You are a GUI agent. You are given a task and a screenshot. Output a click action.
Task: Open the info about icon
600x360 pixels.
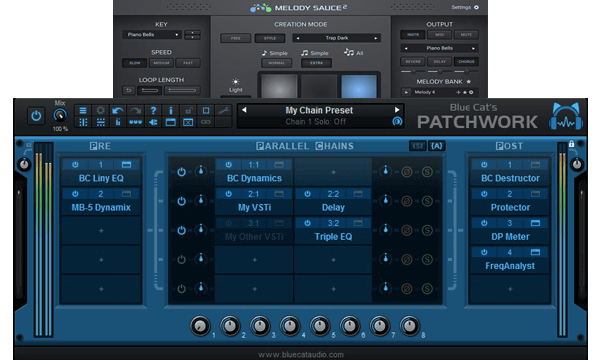pos(171,111)
